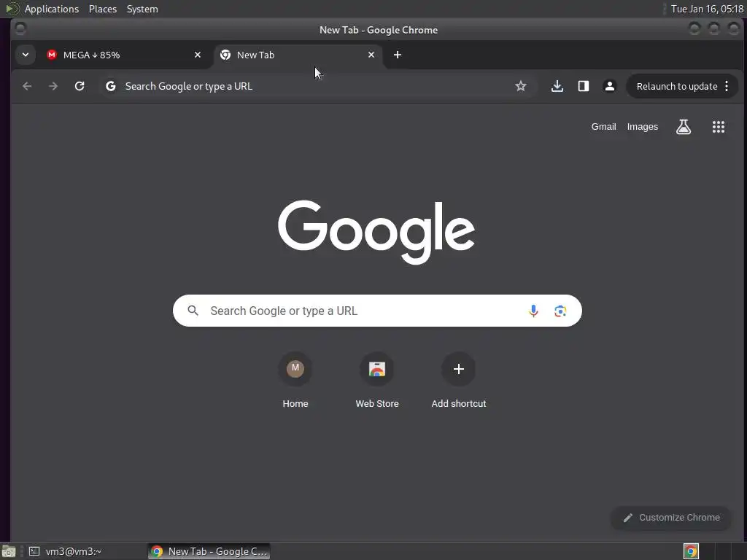Open the Downloads tray icon

coord(557,86)
